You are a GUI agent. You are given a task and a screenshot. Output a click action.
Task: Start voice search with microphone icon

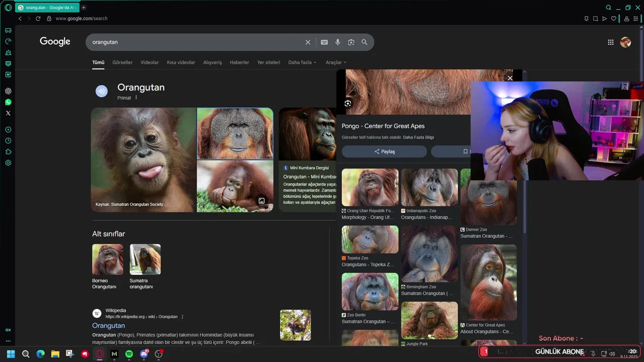coord(338,42)
